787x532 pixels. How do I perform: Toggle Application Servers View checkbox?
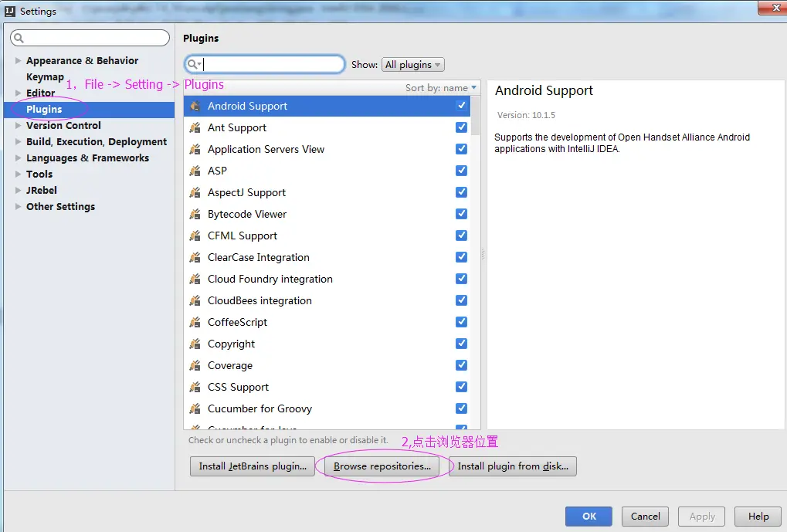pos(461,148)
